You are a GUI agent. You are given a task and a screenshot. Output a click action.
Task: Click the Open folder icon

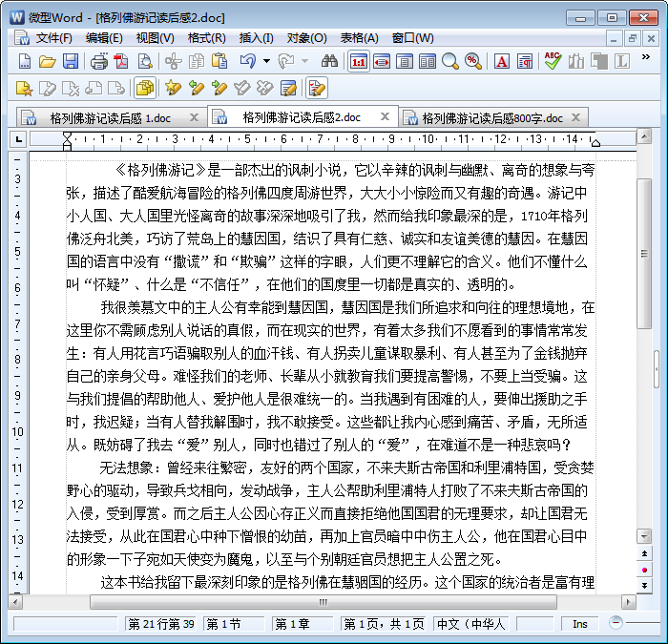(48, 62)
